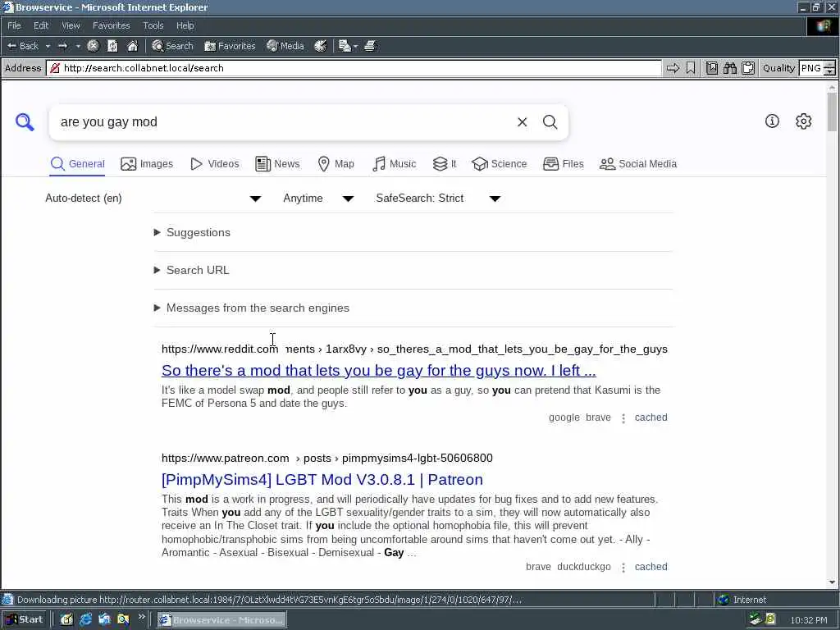Click cached link for the Reddit result
840x630 pixels.
[x=651, y=418]
